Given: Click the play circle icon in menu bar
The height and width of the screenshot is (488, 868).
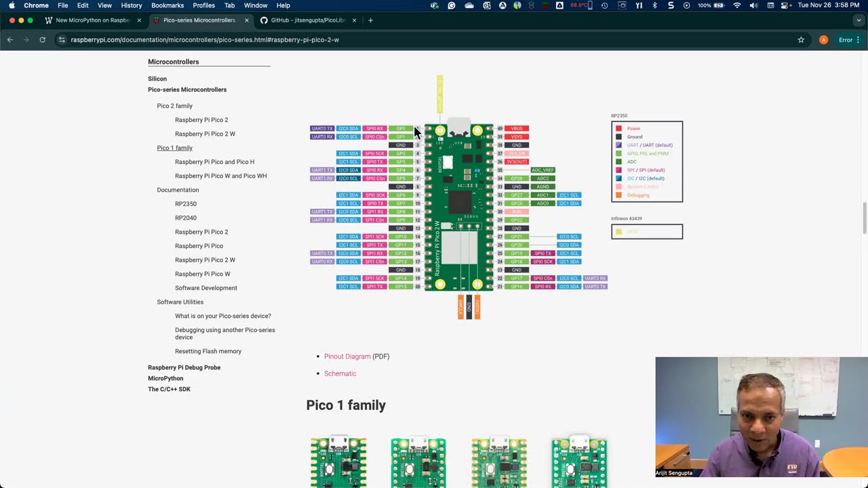Looking at the screenshot, I should [686, 5].
